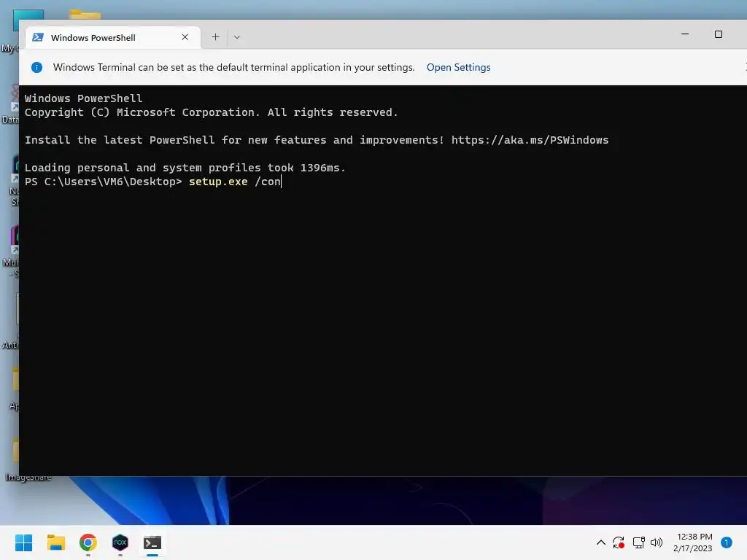
Task: Close the Windows PowerShell tab
Action: coord(185,37)
